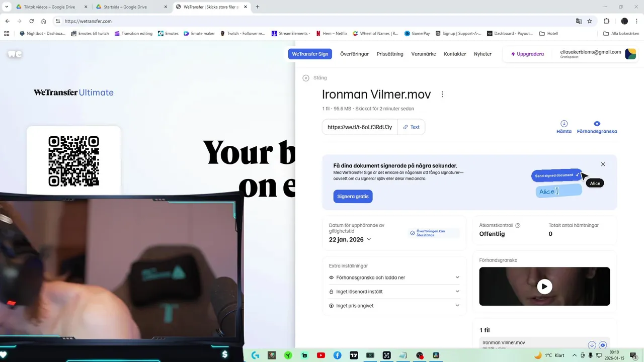Viewport: 644px width, 362px height.
Task: Dismiss the WeTransfer Sign promo banner
Action: click(603, 164)
